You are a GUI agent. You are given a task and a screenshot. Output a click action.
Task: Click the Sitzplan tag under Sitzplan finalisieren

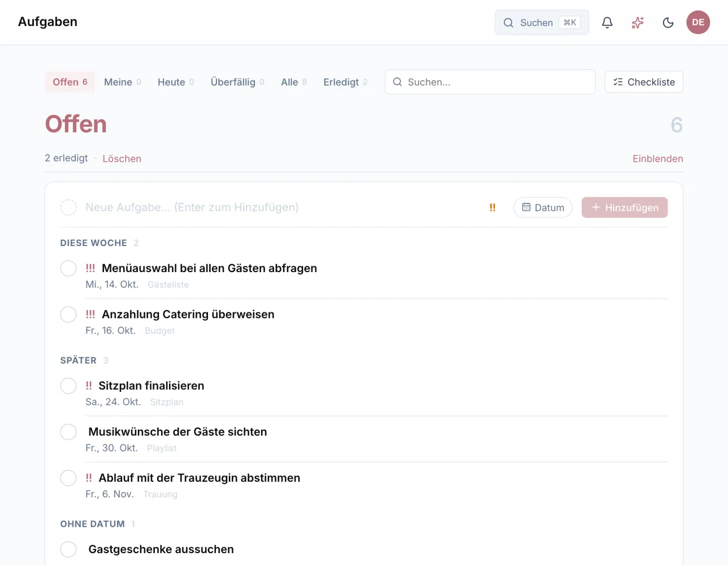coord(166,402)
